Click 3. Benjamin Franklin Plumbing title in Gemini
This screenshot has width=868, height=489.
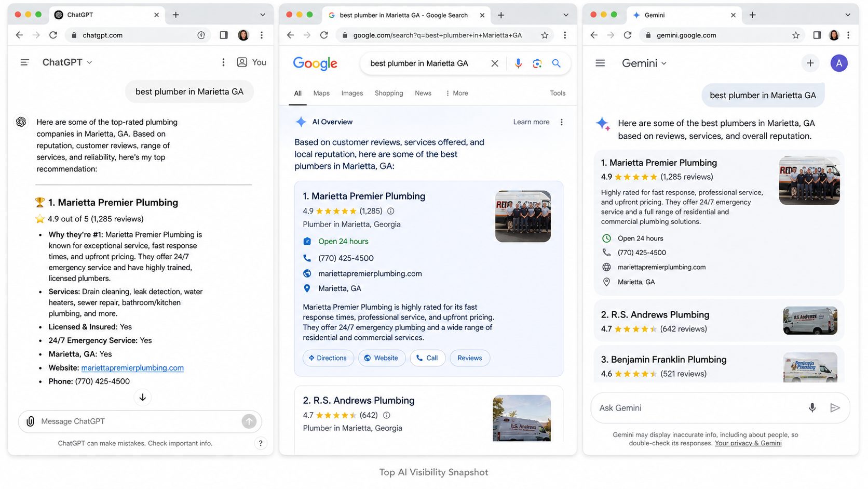point(663,360)
